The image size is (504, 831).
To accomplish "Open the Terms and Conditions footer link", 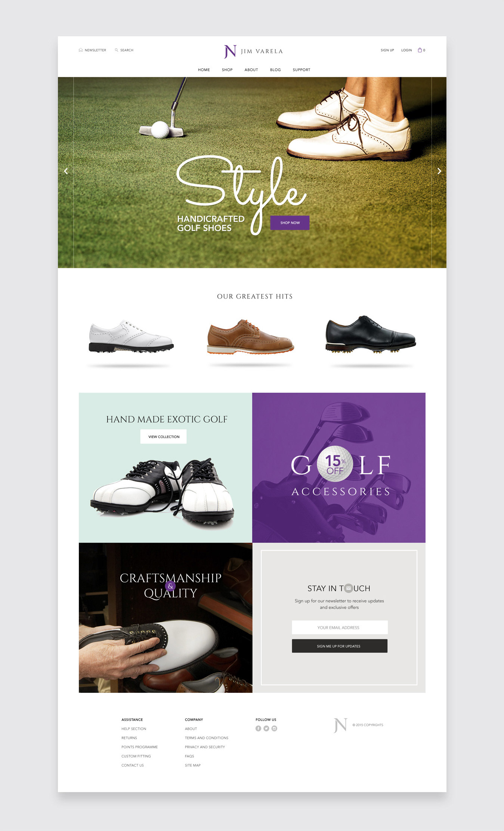I will coord(207,738).
